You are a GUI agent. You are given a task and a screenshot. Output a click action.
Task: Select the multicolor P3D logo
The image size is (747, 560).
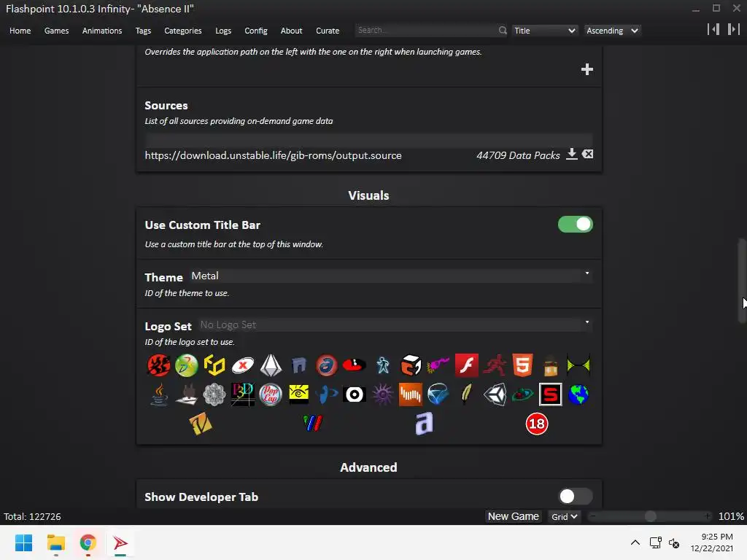coord(242,394)
